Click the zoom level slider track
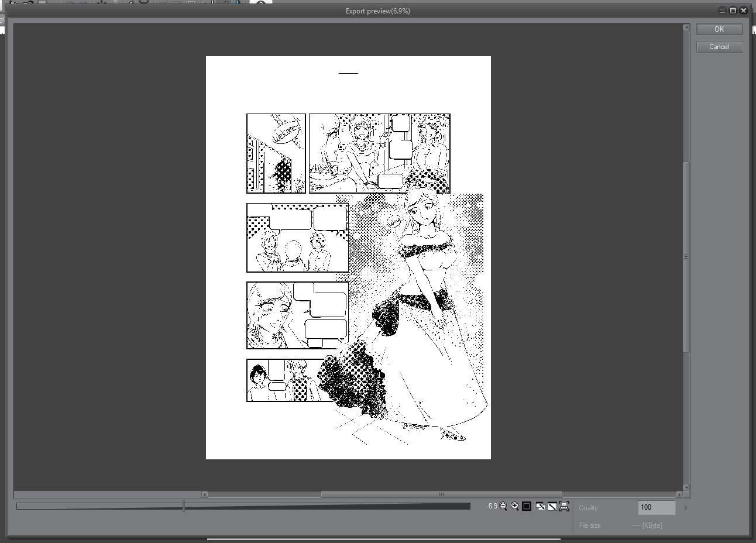This screenshot has width=756, height=543. click(243, 506)
